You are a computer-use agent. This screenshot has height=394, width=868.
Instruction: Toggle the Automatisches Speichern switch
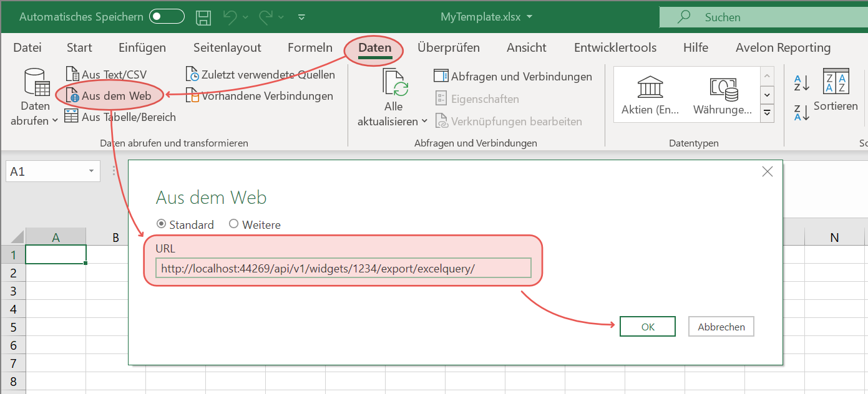[167, 17]
